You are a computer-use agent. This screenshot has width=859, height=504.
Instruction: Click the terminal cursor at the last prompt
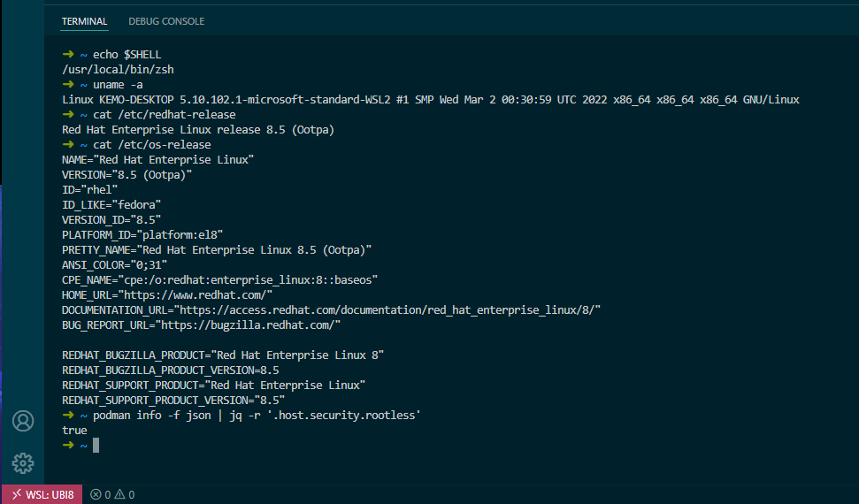point(96,446)
